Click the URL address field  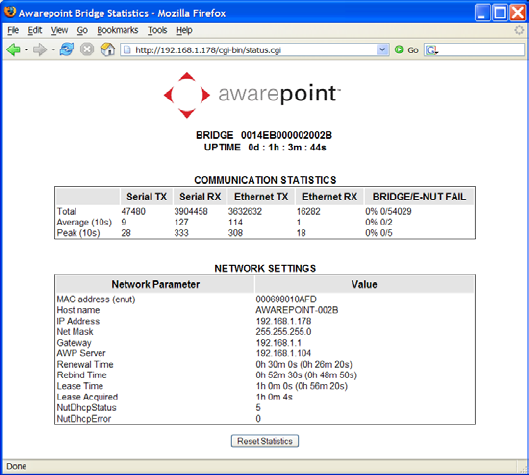click(255, 50)
